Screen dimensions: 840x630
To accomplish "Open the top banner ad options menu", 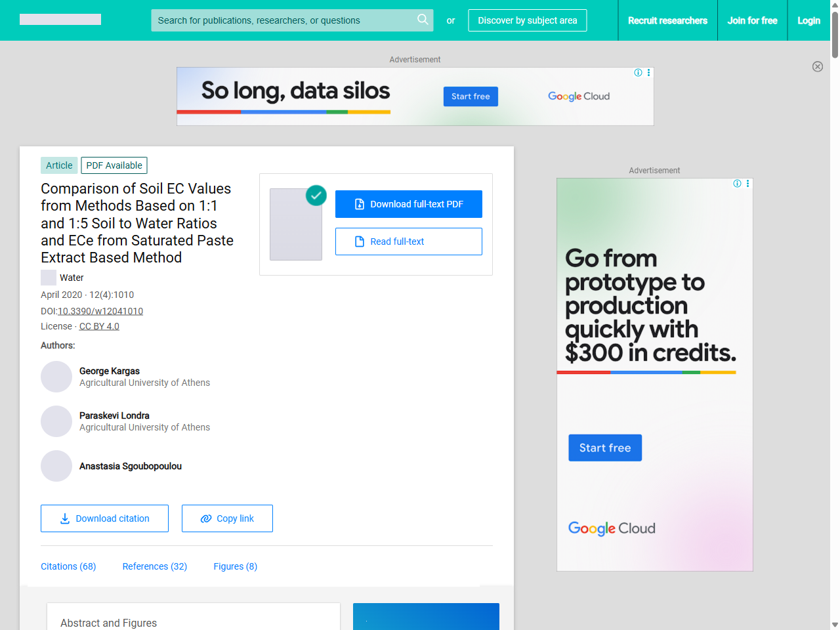I will [x=648, y=73].
